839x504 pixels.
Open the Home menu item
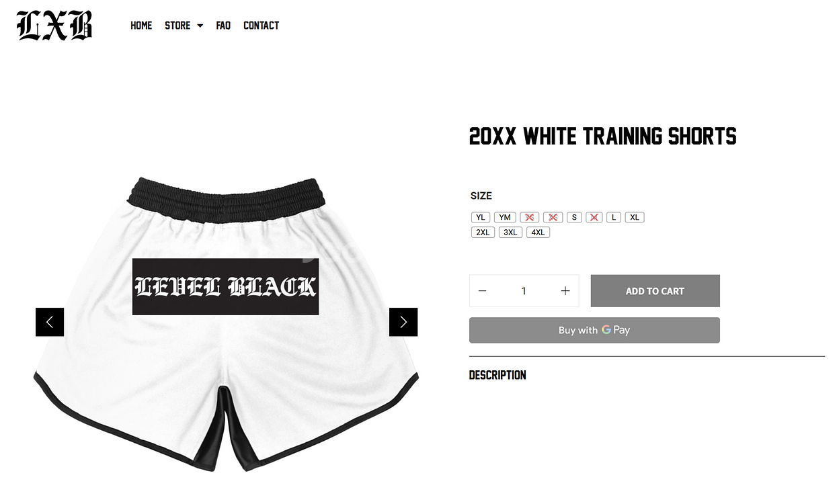click(x=141, y=26)
